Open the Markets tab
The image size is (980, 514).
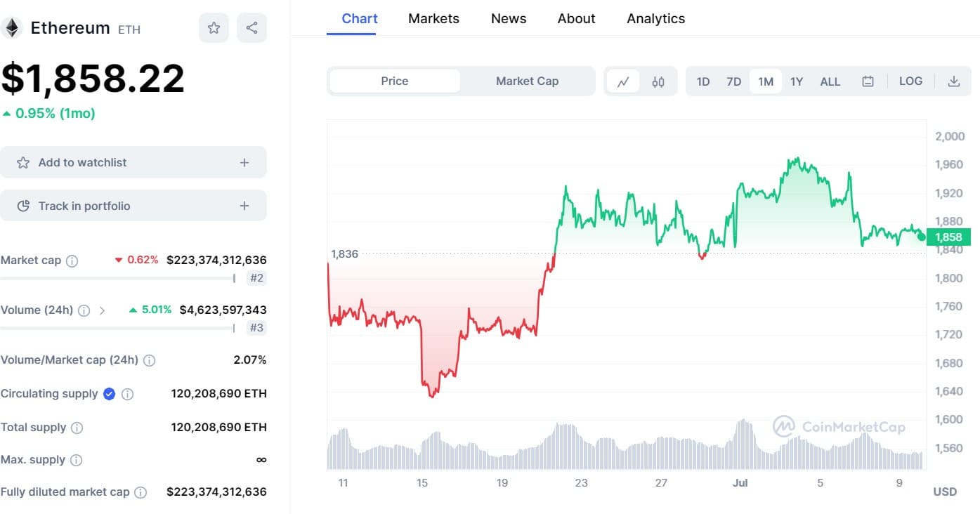coord(433,18)
